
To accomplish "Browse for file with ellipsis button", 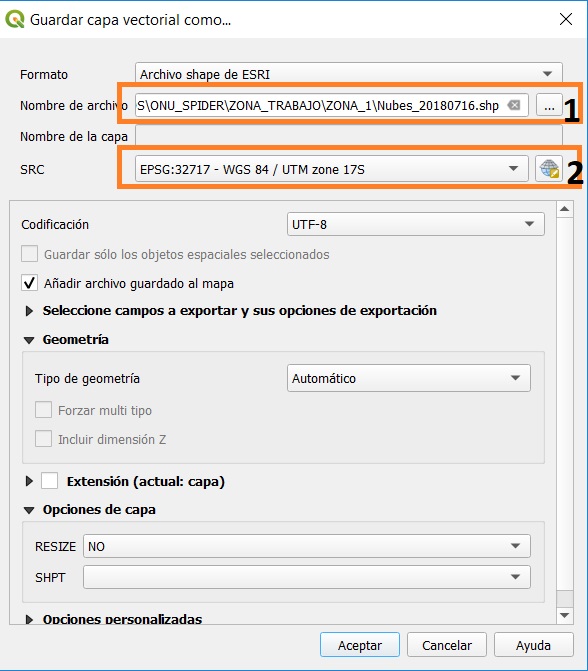I will click(549, 105).
